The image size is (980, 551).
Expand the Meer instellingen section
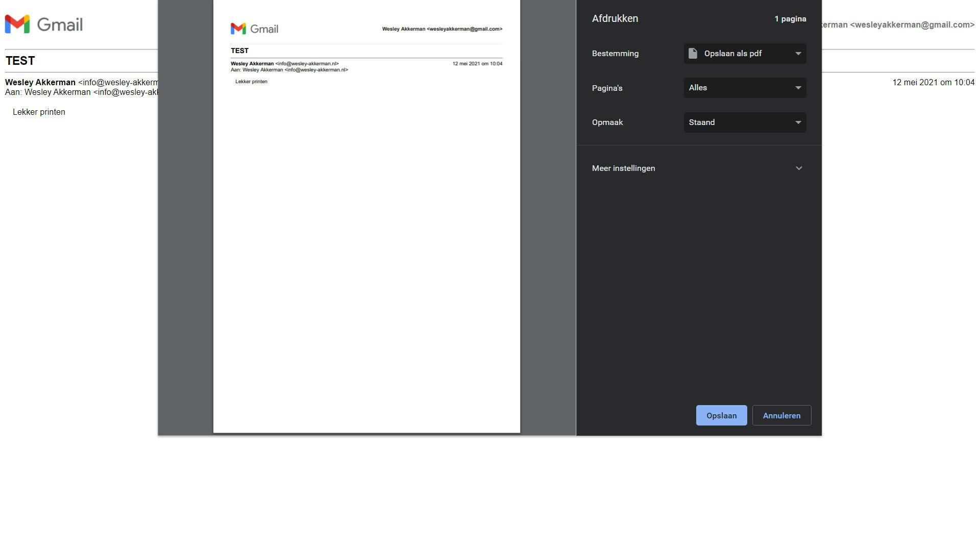624,168
